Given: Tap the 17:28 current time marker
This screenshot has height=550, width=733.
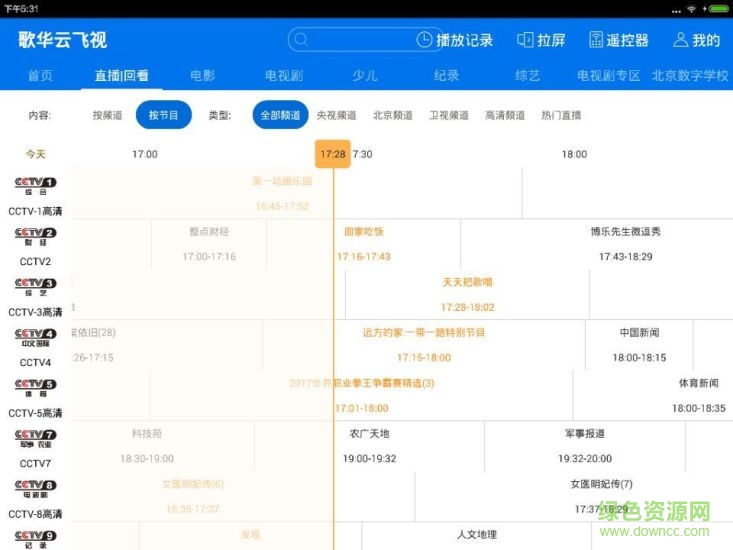Looking at the screenshot, I should click(333, 154).
